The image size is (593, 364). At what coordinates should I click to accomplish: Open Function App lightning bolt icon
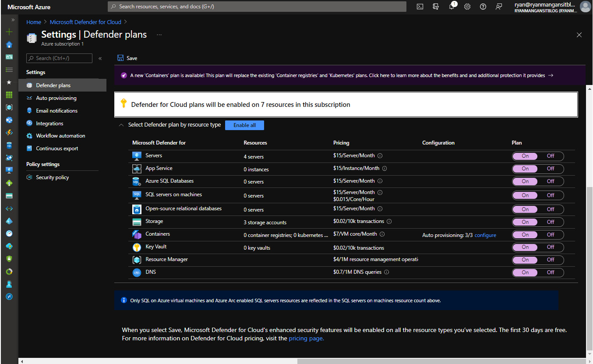9,133
